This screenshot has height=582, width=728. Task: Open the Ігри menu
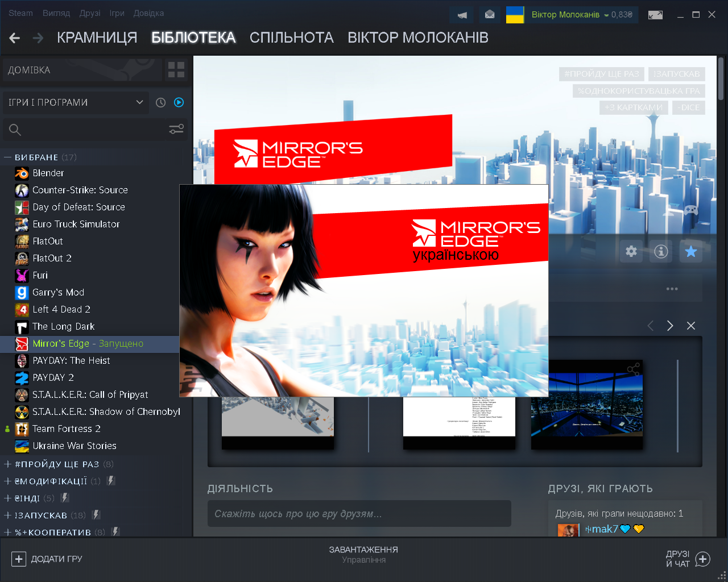click(x=117, y=13)
